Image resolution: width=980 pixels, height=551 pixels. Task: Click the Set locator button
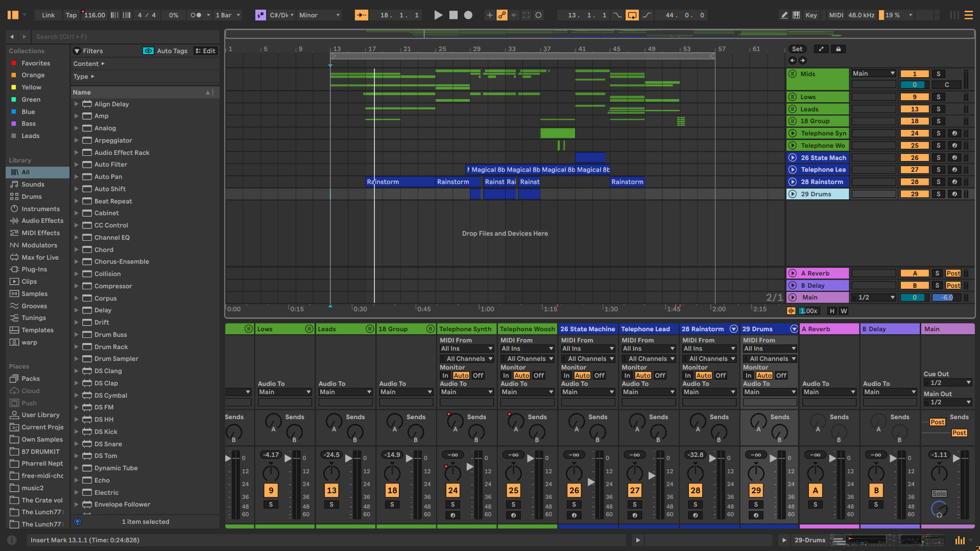coord(797,49)
